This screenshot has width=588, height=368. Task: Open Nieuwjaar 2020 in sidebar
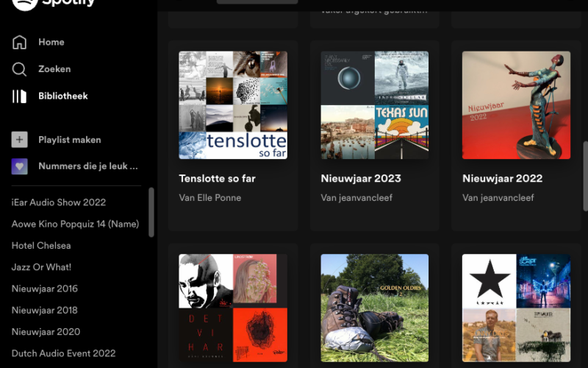tap(46, 332)
